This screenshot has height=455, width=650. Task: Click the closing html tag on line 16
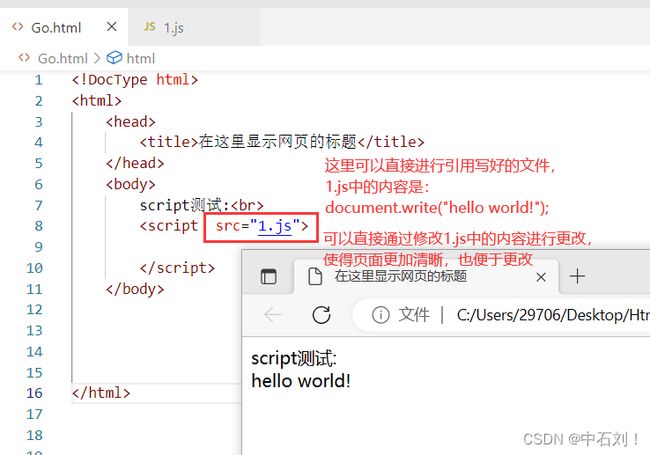[x=101, y=393]
